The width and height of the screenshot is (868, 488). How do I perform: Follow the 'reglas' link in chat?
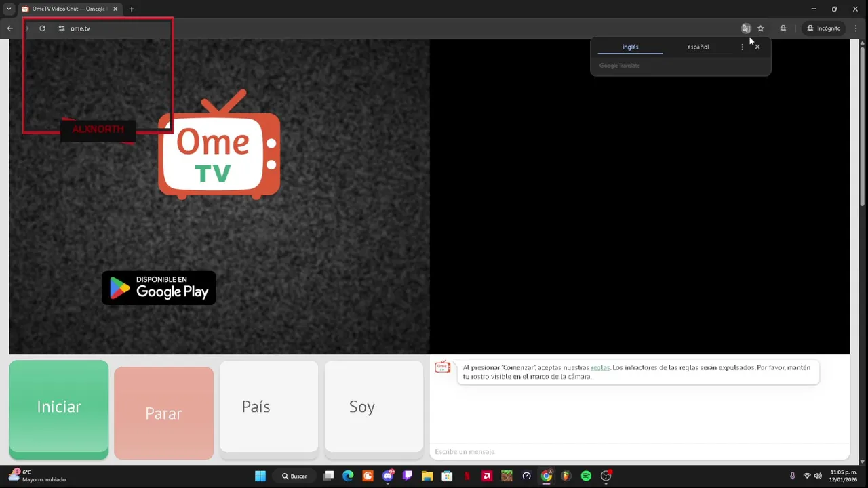600,367
